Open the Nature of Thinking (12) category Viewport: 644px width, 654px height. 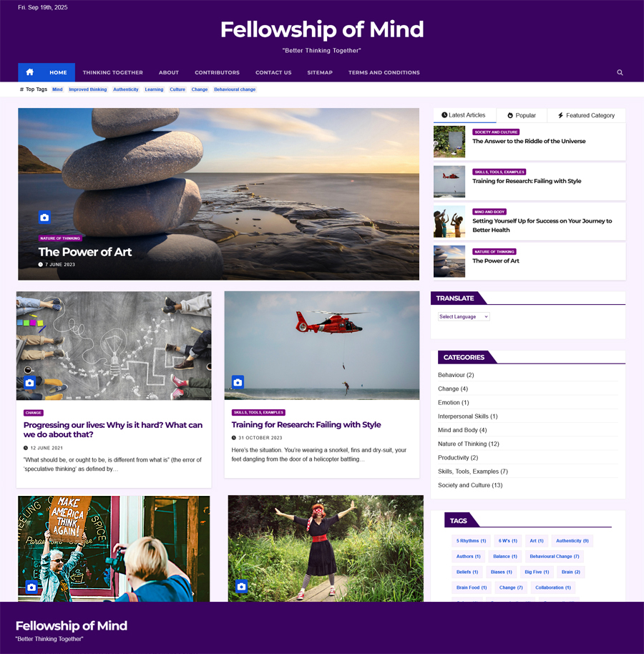click(x=469, y=444)
